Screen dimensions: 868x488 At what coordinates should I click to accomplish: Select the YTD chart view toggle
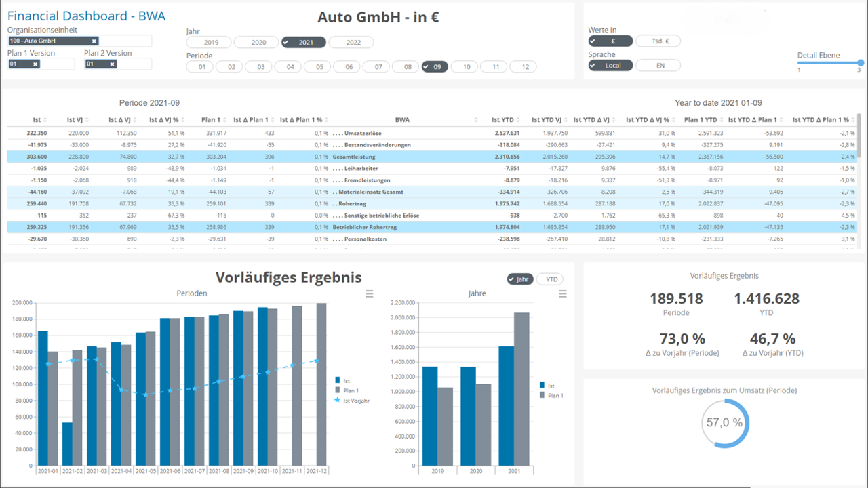550,279
